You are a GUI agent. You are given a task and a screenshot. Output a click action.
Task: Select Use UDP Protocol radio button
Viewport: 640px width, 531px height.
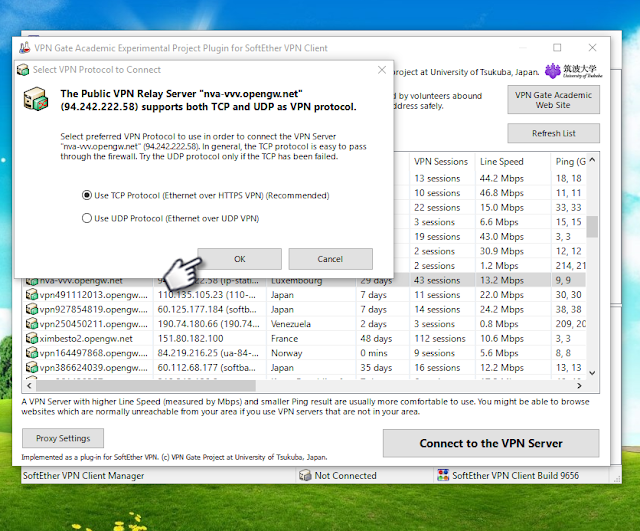pyautogui.click(x=87, y=218)
